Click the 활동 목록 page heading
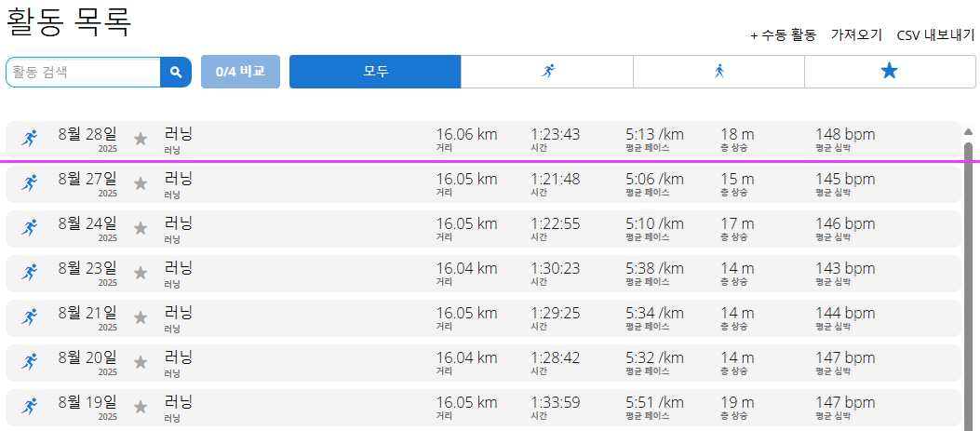This screenshot has height=431, width=980. pos(69,22)
